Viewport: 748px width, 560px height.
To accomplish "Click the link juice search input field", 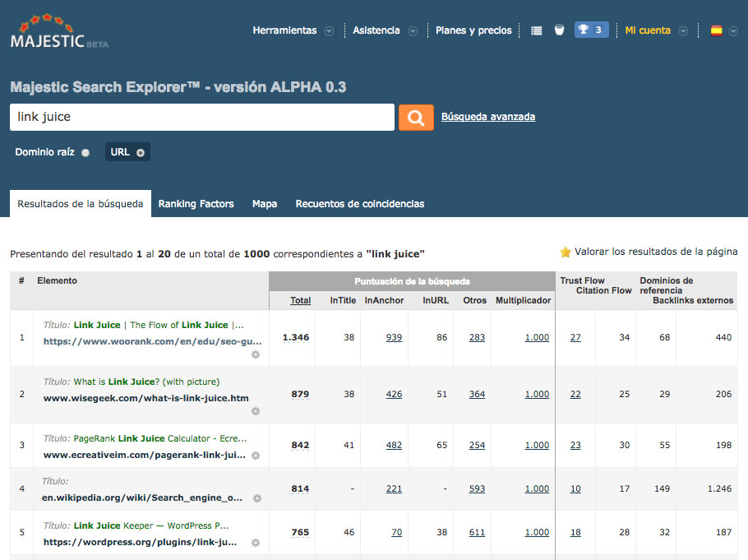I will tap(201, 118).
